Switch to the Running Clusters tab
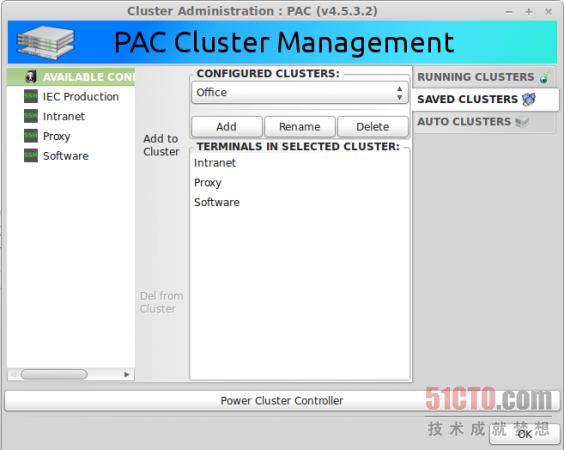 (484, 77)
